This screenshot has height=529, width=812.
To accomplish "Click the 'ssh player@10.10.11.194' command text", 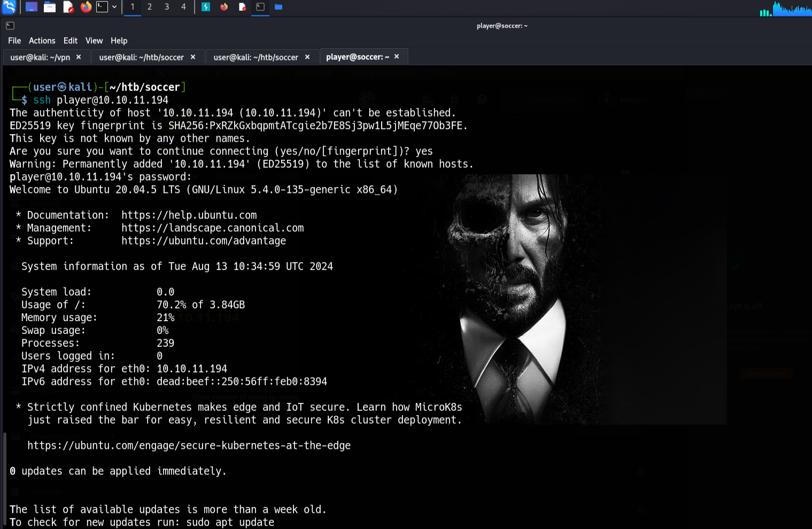I will click(101, 100).
